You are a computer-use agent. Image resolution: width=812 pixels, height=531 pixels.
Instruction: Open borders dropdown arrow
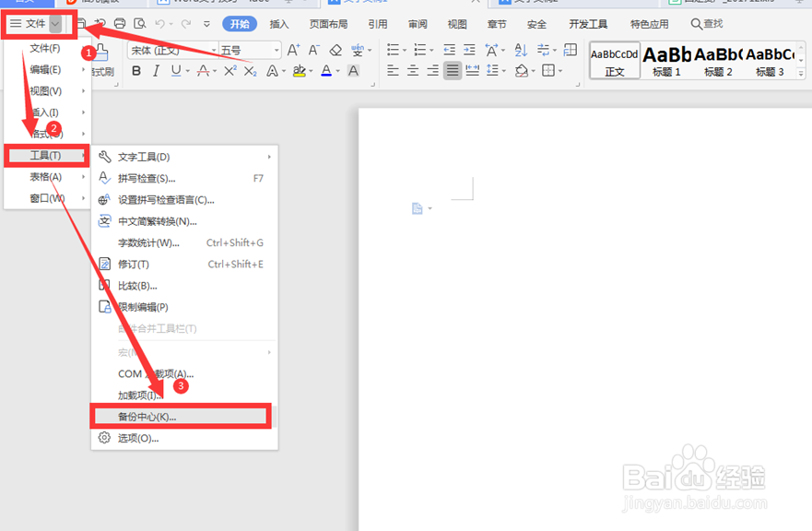point(560,70)
